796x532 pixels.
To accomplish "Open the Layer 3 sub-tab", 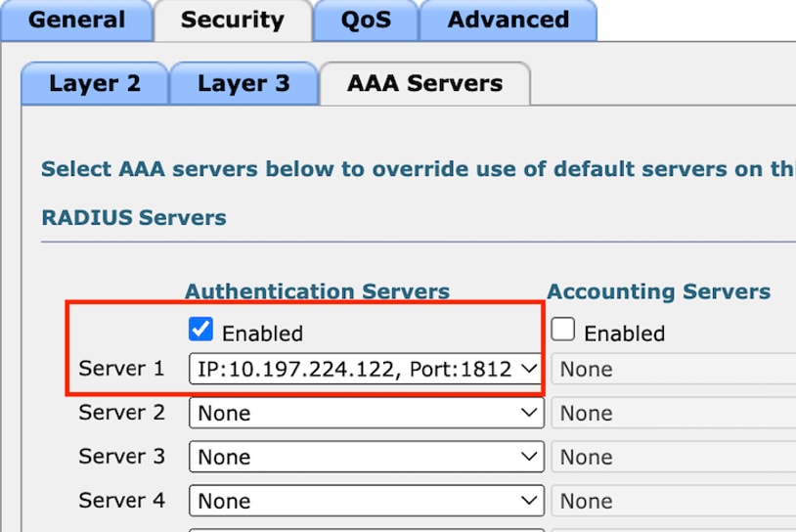I will pyautogui.click(x=243, y=84).
